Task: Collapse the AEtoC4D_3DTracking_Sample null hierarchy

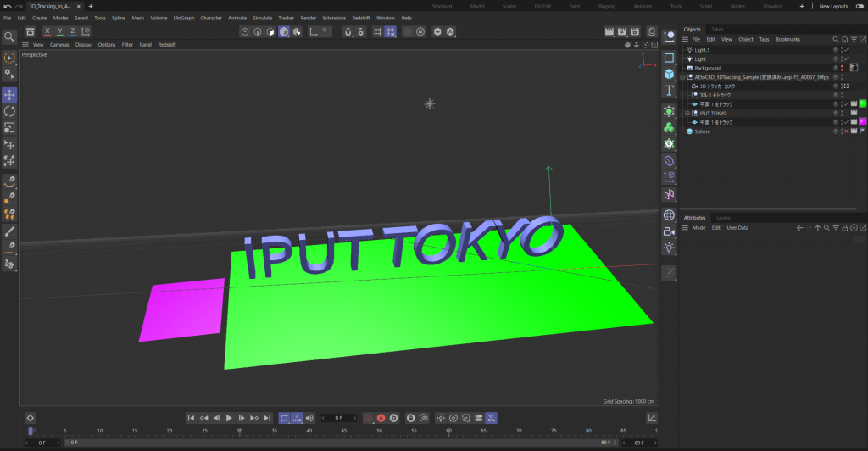Action: tap(682, 77)
